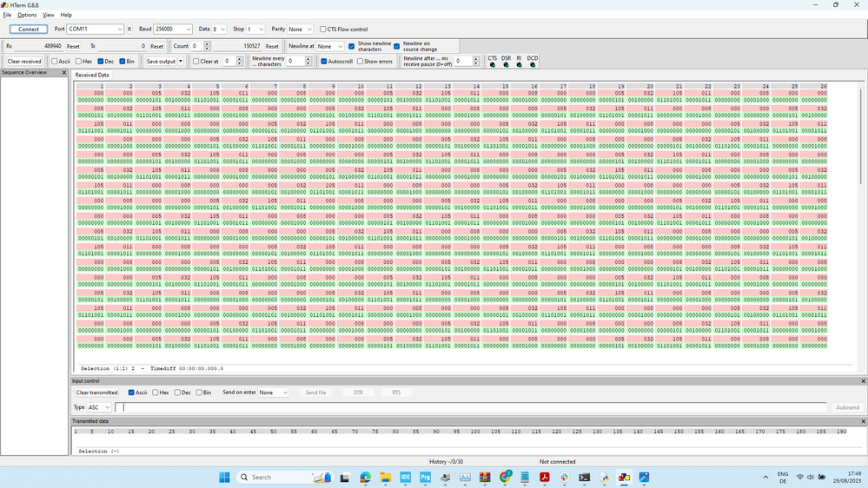This screenshot has height=488, width=868.
Task: Close the Input control panel
Action: [x=863, y=381]
